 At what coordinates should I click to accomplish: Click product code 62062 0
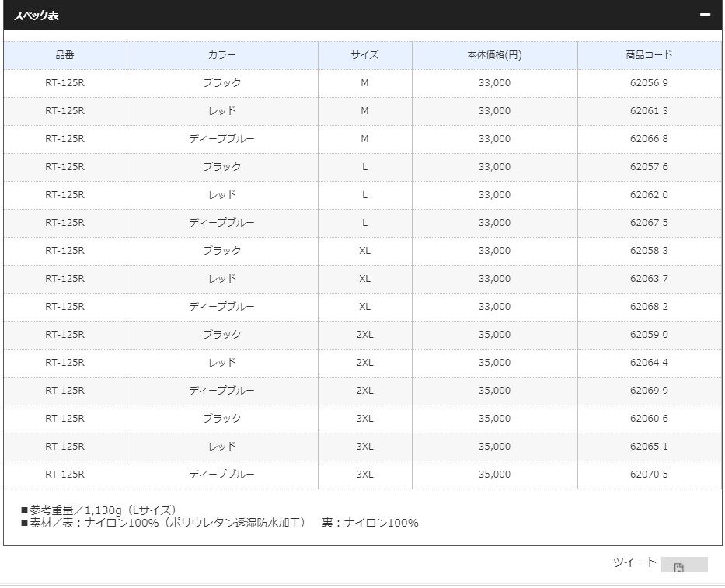(x=649, y=195)
